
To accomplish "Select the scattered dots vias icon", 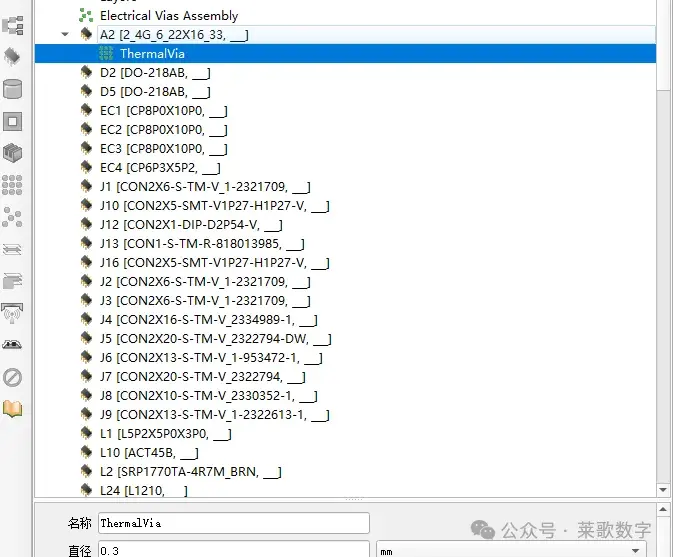I will (12, 217).
